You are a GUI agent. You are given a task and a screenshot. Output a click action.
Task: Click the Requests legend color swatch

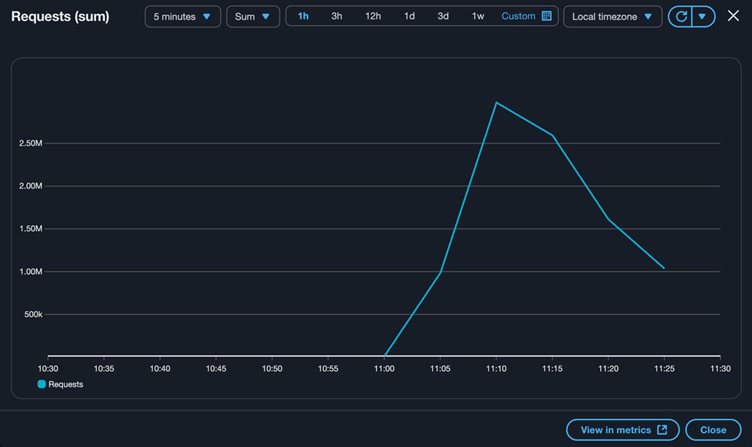42,384
